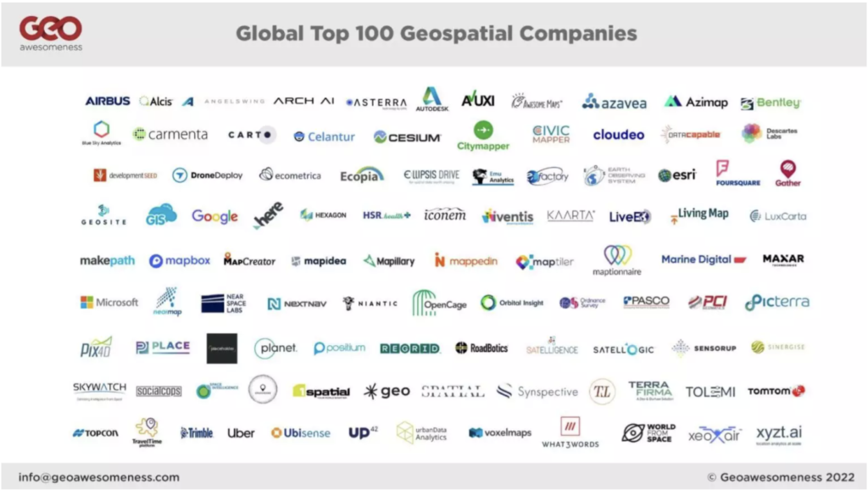This screenshot has width=868, height=490.
Task: Click the Mapillary logo
Action: pos(388,261)
